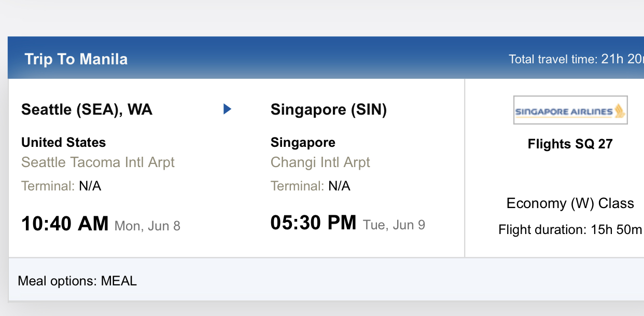
Task: Click the Singapore Airlines logo
Action: 570,110
